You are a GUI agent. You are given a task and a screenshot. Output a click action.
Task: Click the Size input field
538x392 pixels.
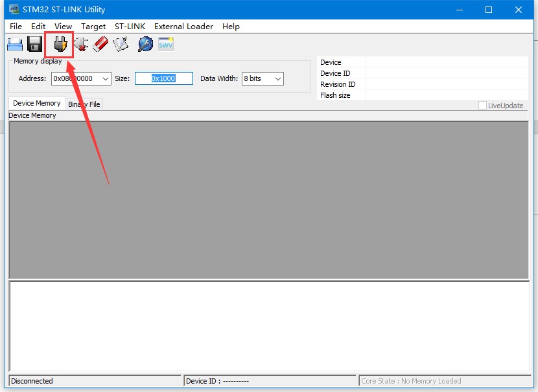coord(163,78)
